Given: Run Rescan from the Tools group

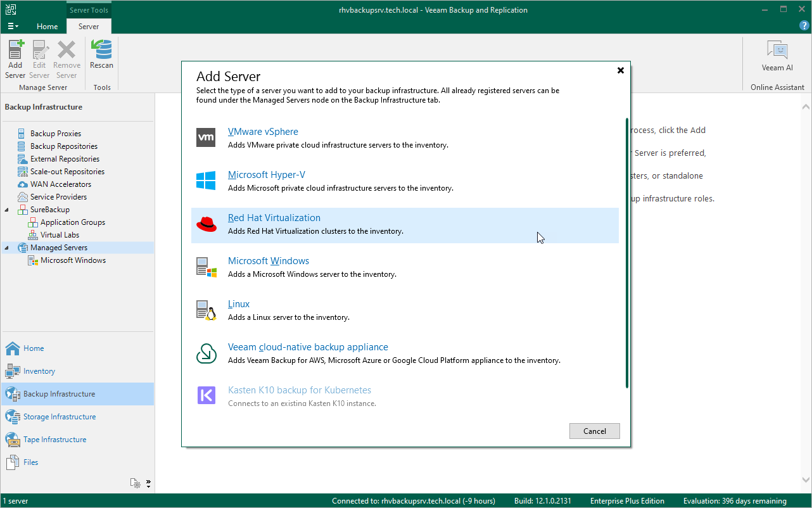Looking at the screenshot, I should tap(101, 54).
